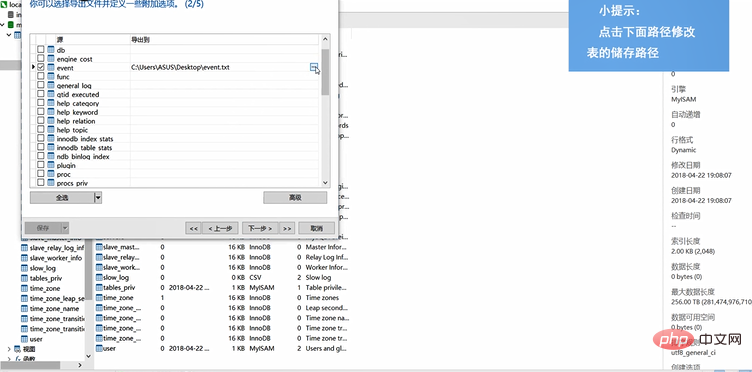
Task: Open the dropdown arrow beside 全选
Action: point(98,198)
